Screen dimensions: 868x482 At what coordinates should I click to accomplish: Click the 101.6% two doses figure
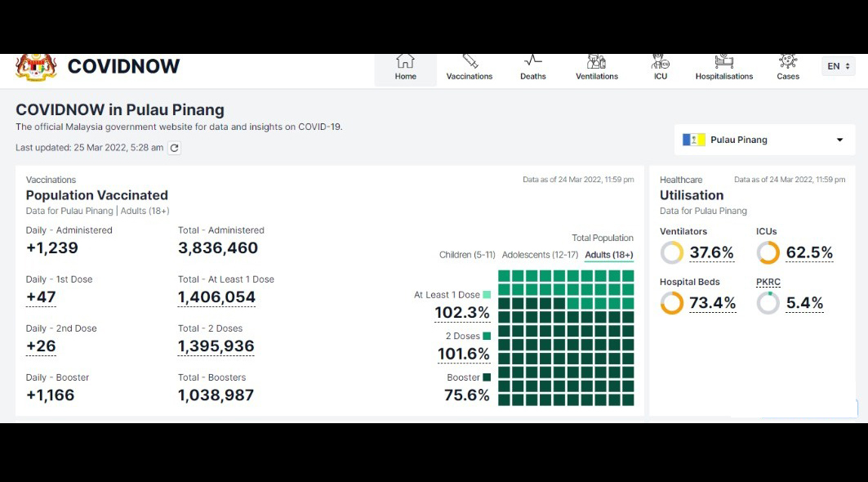[x=463, y=354]
